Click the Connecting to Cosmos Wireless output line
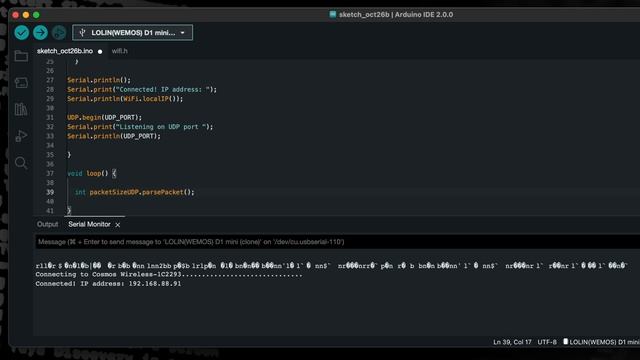The height and width of the screenshot is (360, 640). pos(169,274)
